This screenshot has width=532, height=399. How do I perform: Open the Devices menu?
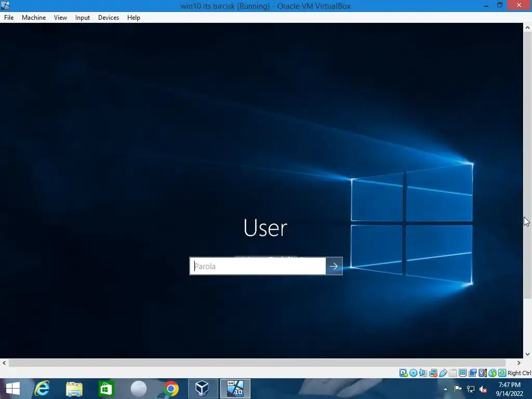point(109,18)
